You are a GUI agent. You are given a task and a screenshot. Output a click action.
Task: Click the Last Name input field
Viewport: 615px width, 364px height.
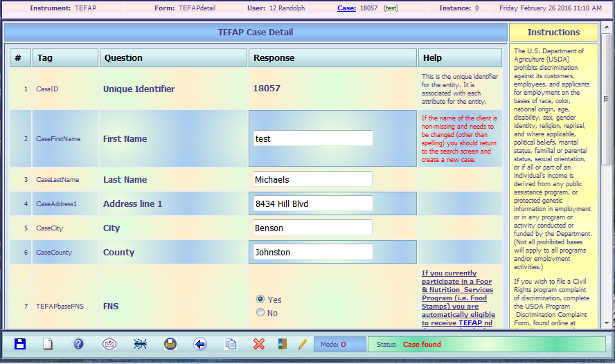(x=313, y=179)
